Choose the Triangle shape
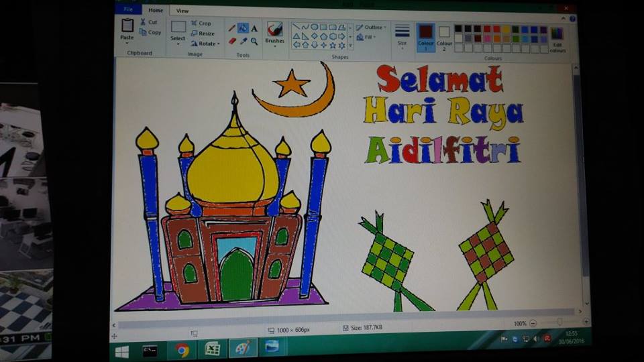 pyautogui.click(x=296, y=36)
